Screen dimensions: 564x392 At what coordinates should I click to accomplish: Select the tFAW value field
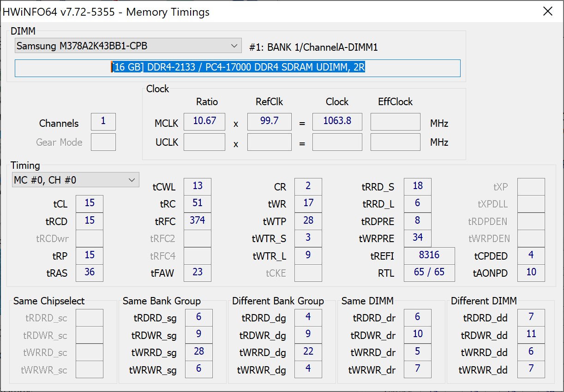[197, 273]
